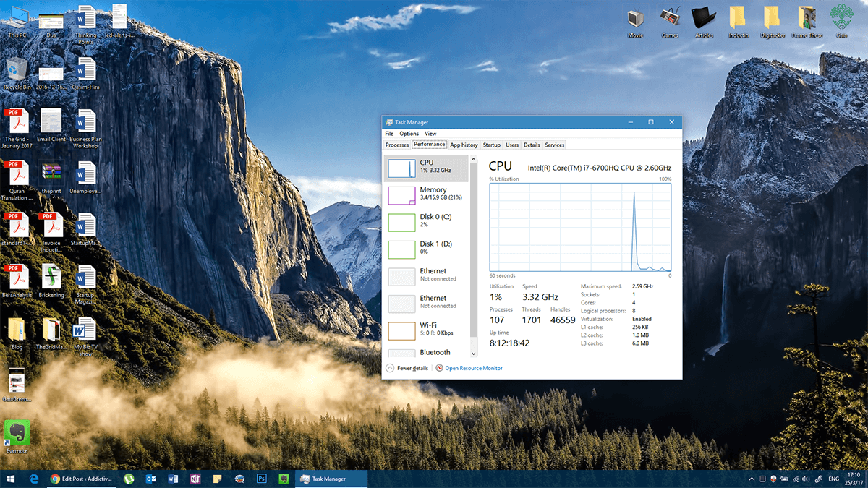This screenshot has width=868, height=488.
Task: Select Bluetooth in the performance sidebar
Action: [427, 353]
